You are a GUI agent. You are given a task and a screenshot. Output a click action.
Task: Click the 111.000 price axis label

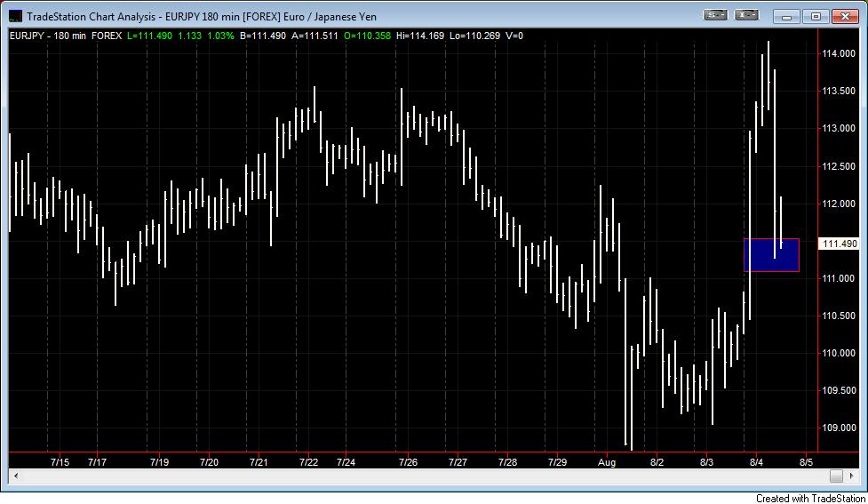coord(839,278)
